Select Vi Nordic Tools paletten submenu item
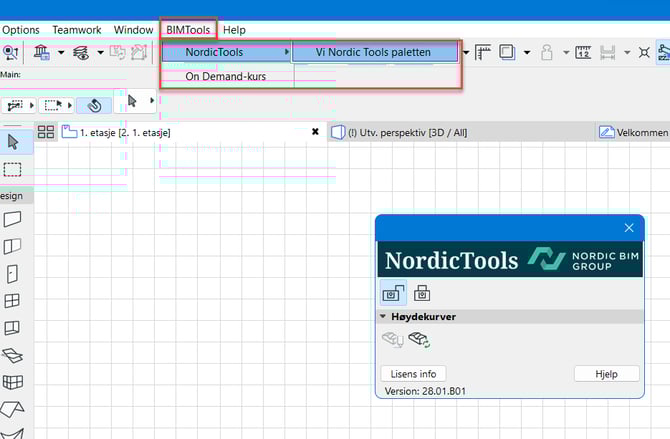The image size is (670, 439). pyautogui.click(x=375, y=52)
